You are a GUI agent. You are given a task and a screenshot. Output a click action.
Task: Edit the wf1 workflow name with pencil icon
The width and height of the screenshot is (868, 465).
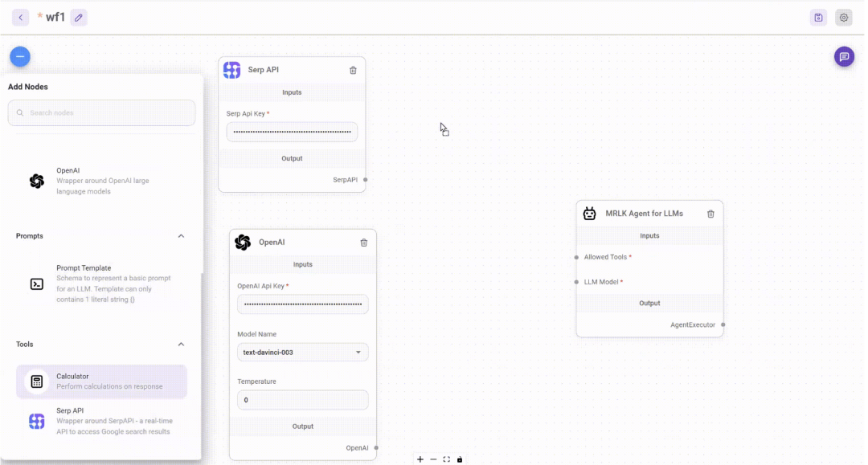point(79,18)
